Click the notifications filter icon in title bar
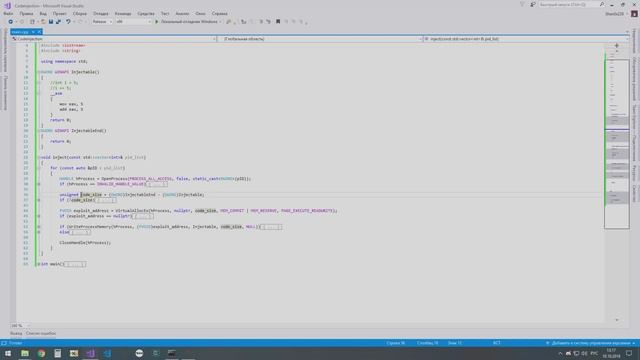The width and height of the screenshot is (640, 360). click(x=522, y=4)
